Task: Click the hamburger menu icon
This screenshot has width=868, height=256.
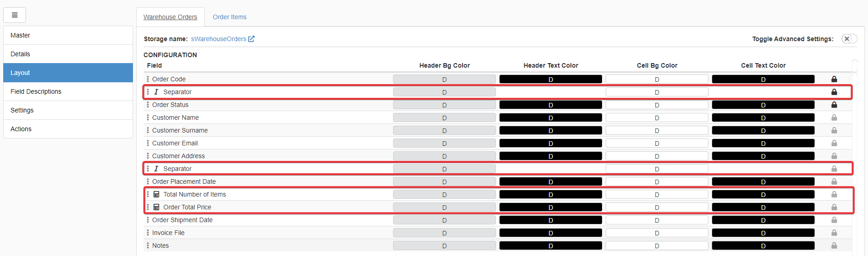Action: pyautogui.click(x=15, y=15)
